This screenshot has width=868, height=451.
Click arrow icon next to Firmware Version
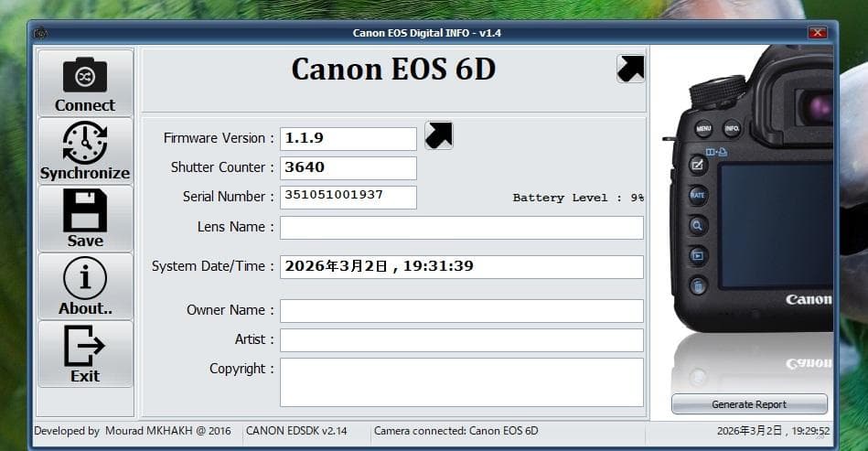click(438, 135)
